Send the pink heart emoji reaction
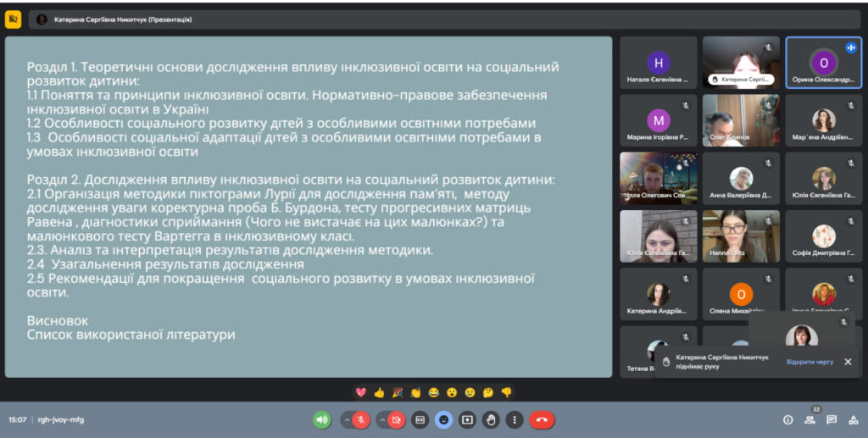Image resolution: width=868 pixels, height=438 pixels. pyautogui.click(x=360, y=392)
